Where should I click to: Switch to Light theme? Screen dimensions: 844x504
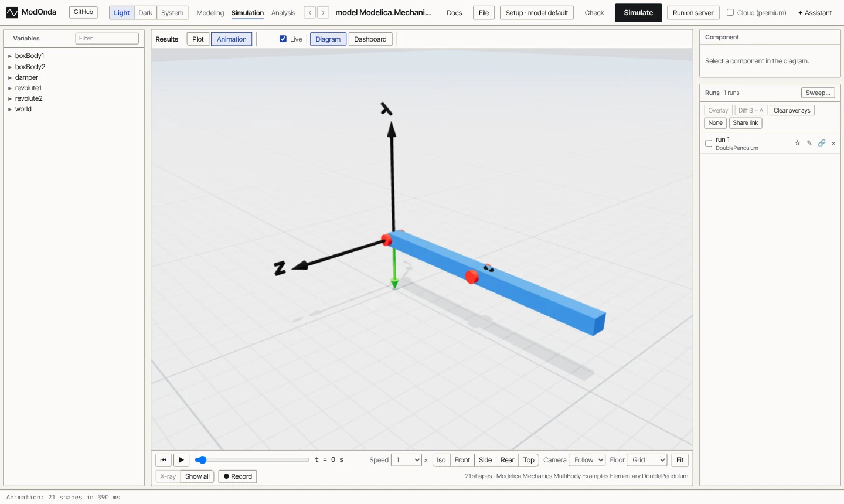(x=122, y=13)
